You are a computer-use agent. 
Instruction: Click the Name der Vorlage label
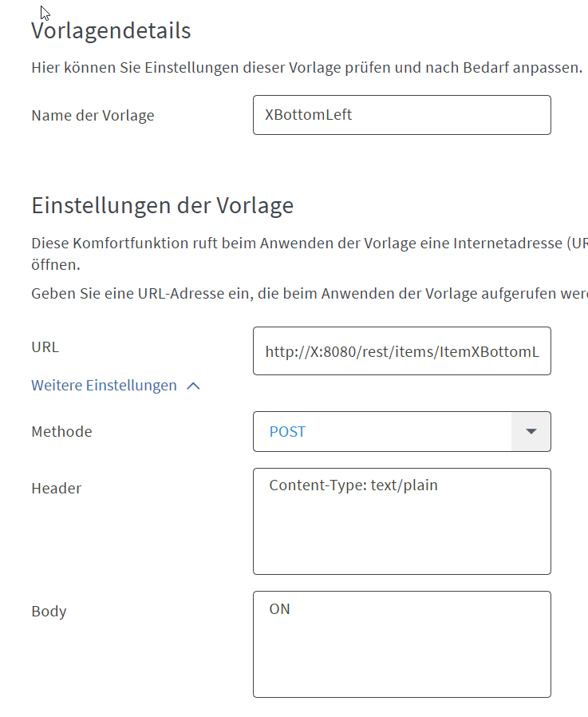point(93,116)
